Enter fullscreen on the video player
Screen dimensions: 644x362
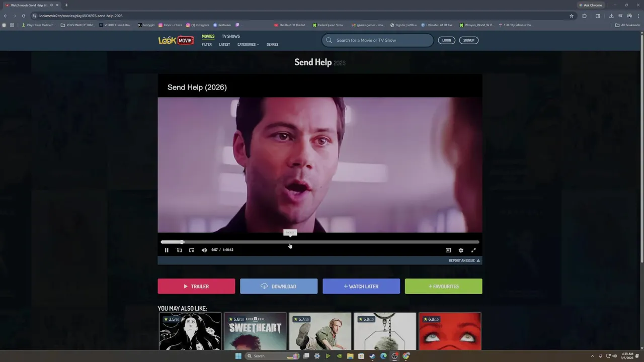473,250
